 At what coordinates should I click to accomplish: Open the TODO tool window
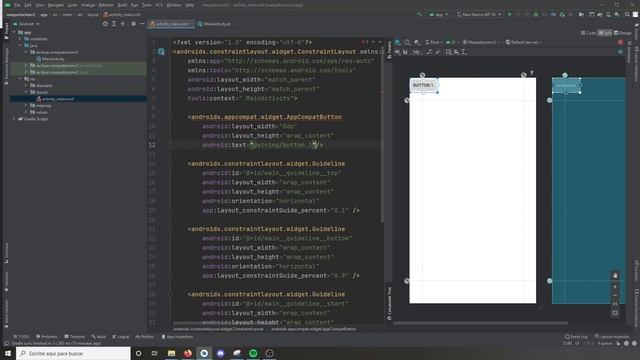click(x=21, y=337)
